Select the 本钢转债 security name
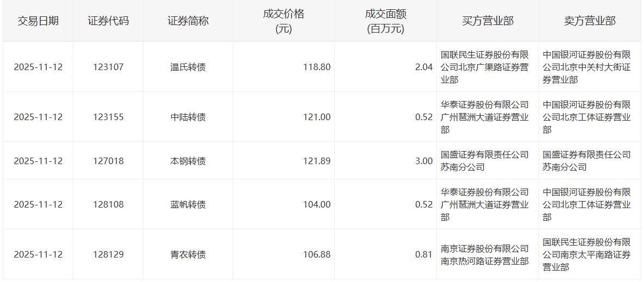The height and width of the screenshot is (282, 644). [188, 161]
